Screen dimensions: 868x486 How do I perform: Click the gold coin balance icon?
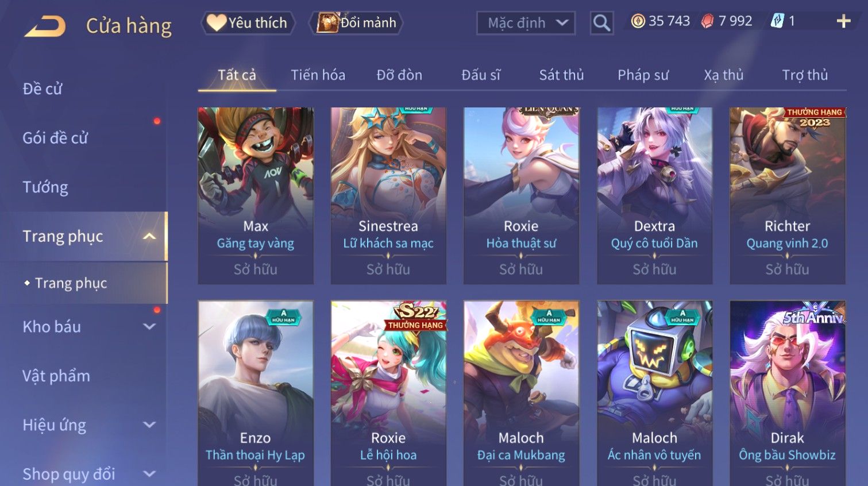pos(638,21)
